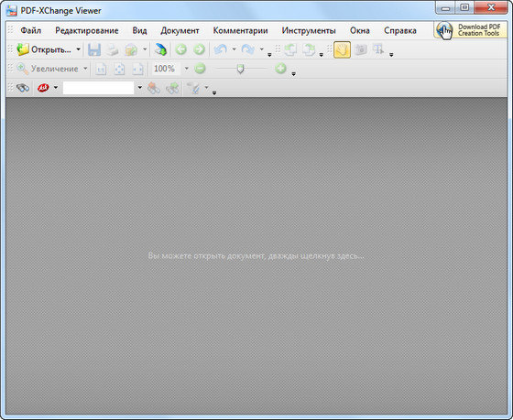The image size is (513, 420).
Task: Click the PDF-XChange Viewer title icon
Action: tap(11, 10)
